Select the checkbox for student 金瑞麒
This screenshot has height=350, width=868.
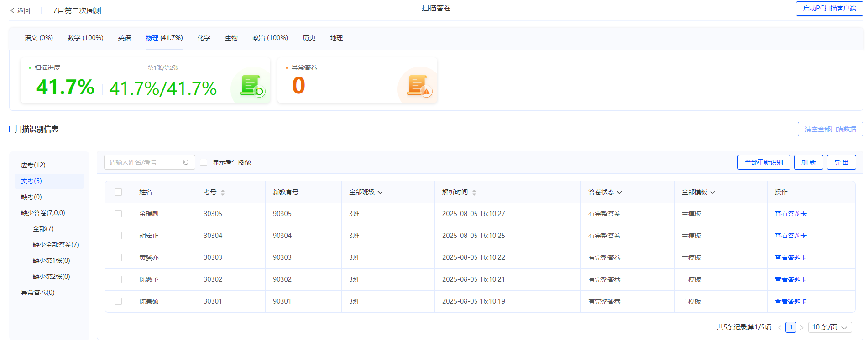(x=118, y=214)
